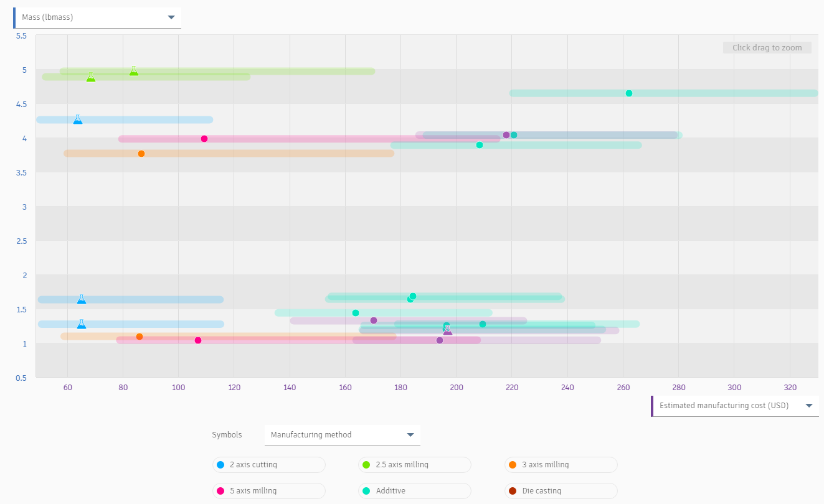Select the orange 3 axis point near mass 1.1

(140, 337)
